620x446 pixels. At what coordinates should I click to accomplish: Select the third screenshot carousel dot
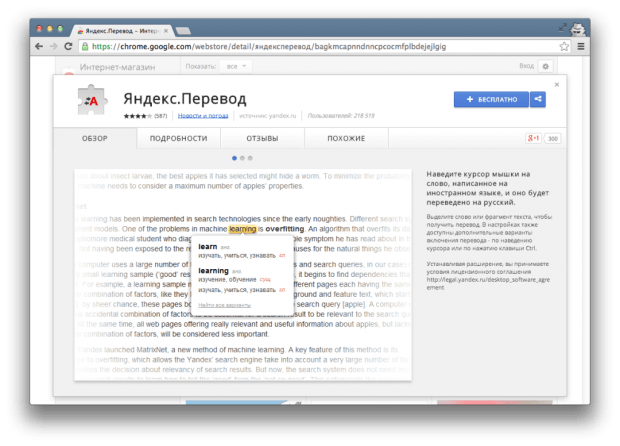click(x=250, y=158)
